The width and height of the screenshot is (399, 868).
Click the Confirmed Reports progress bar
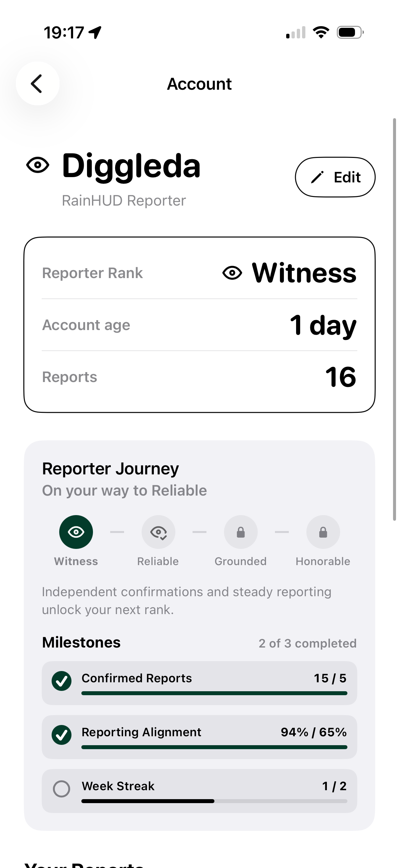(214, 693)
